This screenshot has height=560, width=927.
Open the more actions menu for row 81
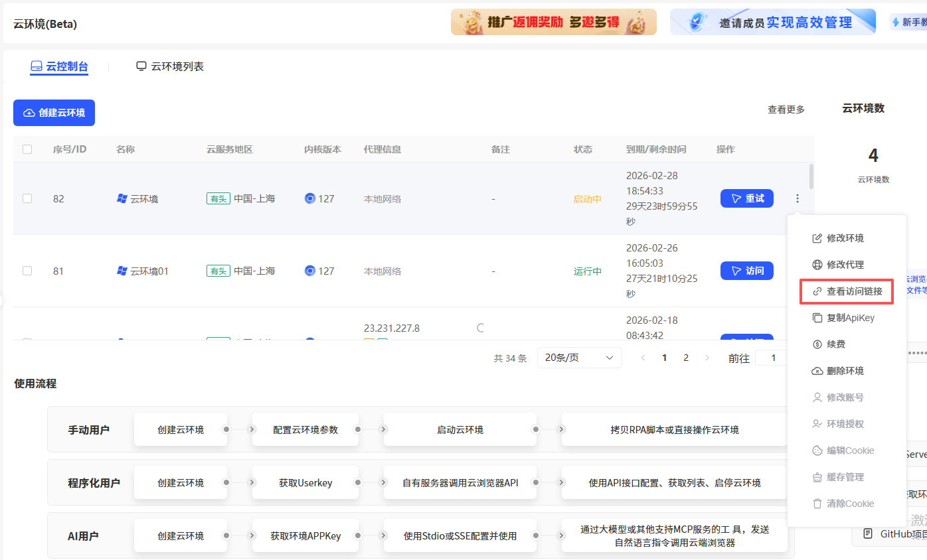797,271
